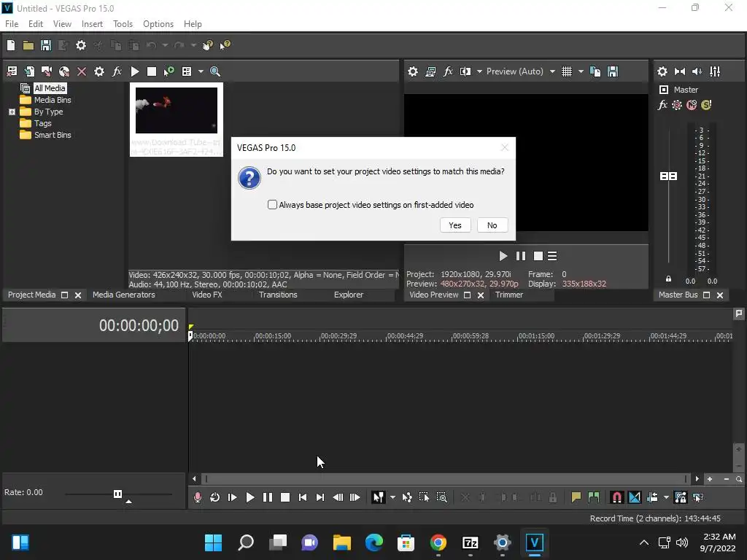Open the Overlays grid dropdown arrow

tap(581, 71)
